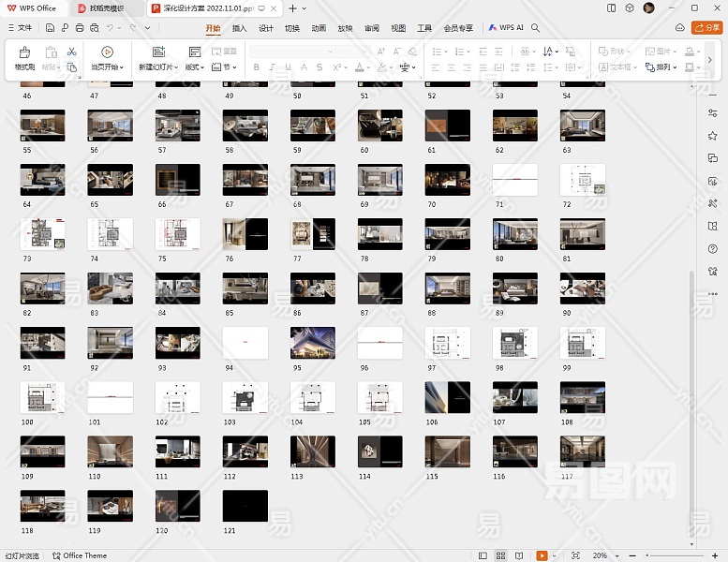Click the orange 分享 share button

coord(706,28)
